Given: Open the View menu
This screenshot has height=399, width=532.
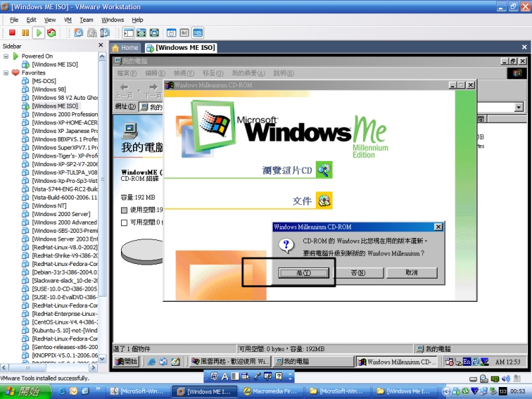Looking at the screenshot, I should pyautogui.click(x=50, y=20).
